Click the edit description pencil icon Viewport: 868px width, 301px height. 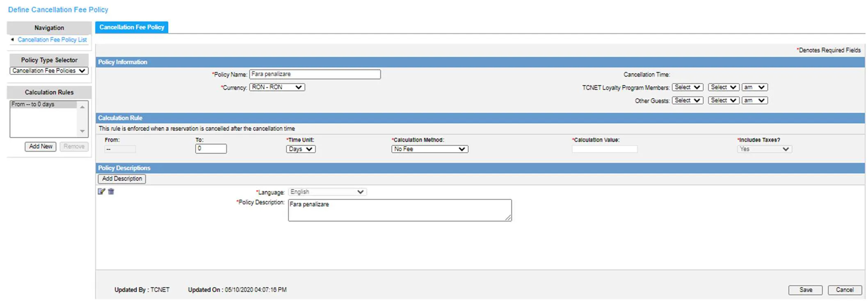click(101, 192)
